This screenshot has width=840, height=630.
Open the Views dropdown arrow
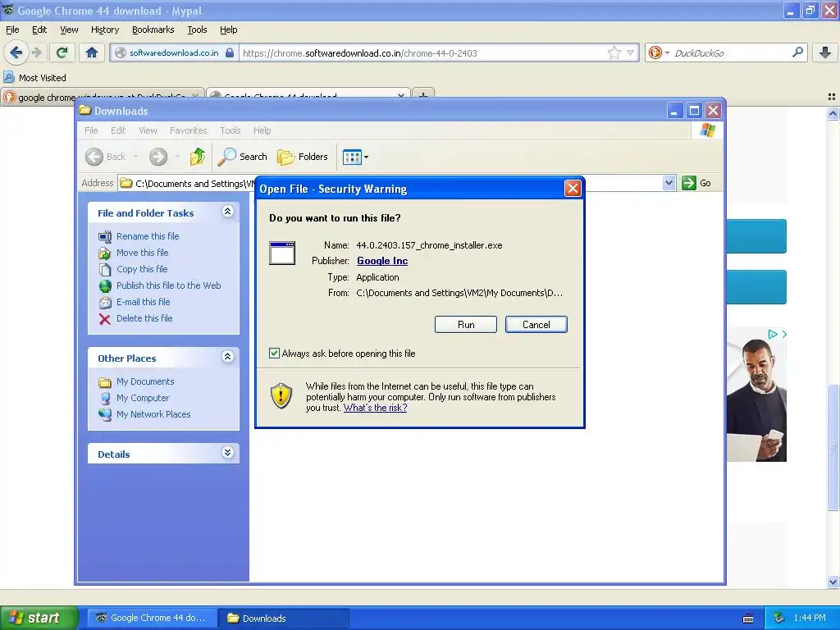tap(366, 157)
